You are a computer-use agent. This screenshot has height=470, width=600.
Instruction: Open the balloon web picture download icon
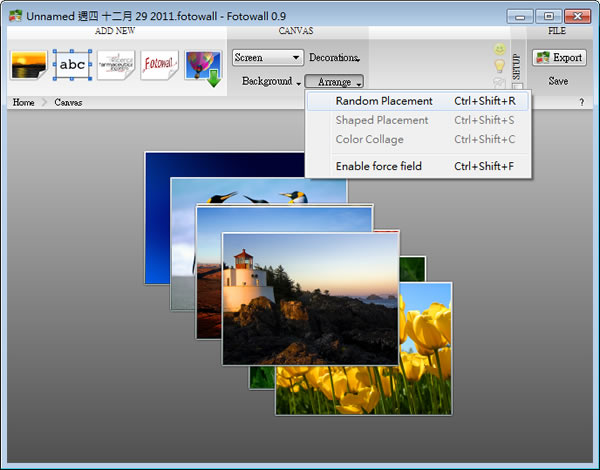[204, 67]
